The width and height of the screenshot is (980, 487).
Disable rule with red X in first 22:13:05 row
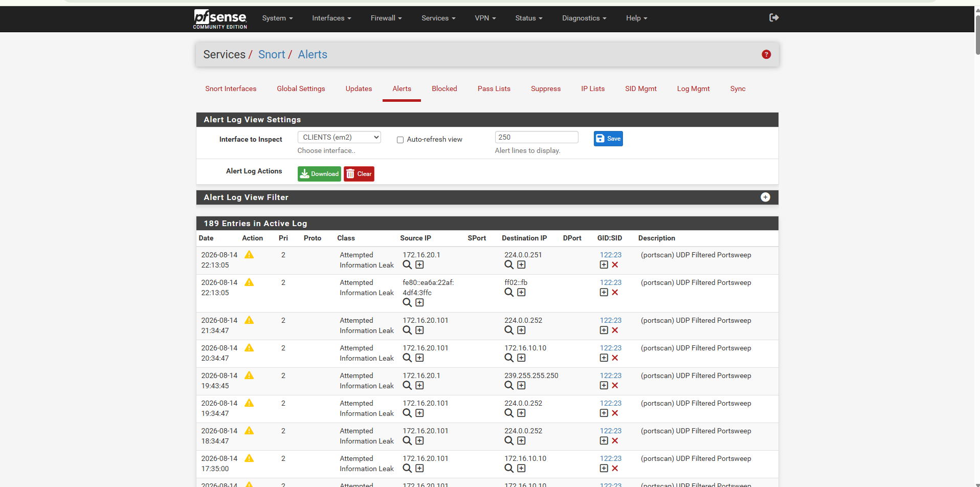(615, 265)
